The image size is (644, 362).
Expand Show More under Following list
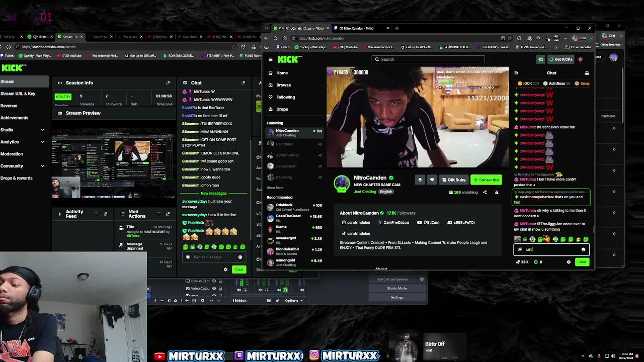click(275, 188)
